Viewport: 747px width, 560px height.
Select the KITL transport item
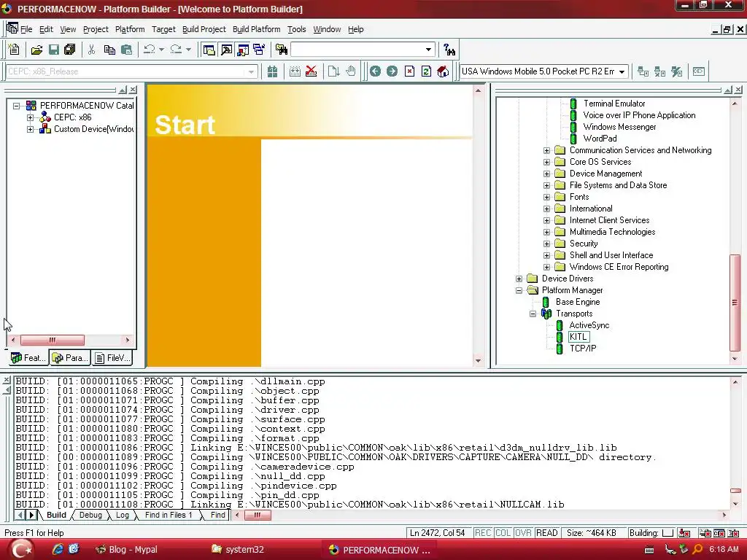tap(578, 337)
